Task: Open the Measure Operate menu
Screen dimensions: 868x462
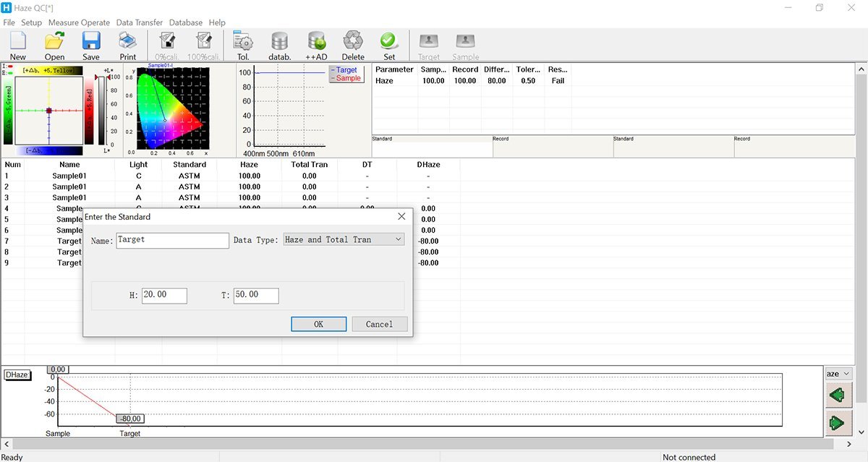Action: click(79, 22)
